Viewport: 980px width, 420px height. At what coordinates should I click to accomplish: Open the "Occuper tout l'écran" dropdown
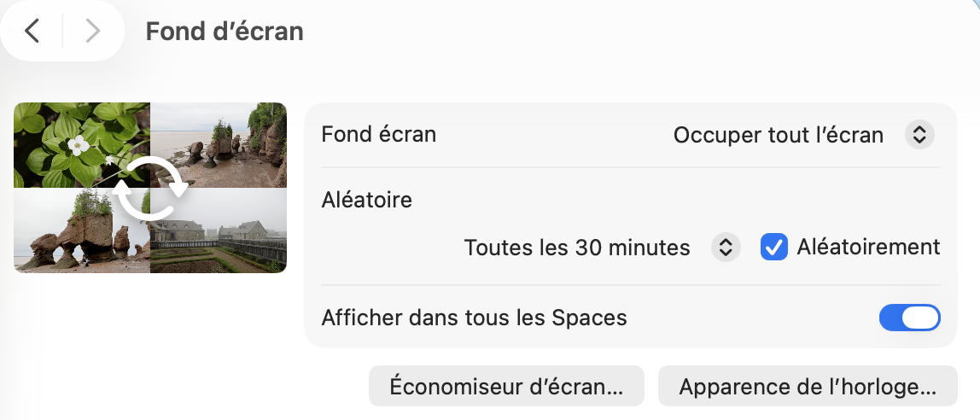(778, 135)
